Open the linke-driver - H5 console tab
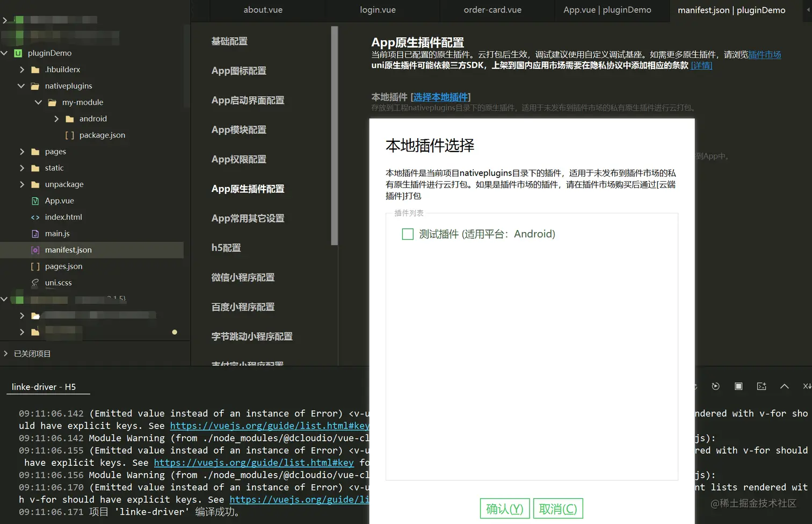The width and height of the screenshot is (812, 524). [x=44, y=387]
